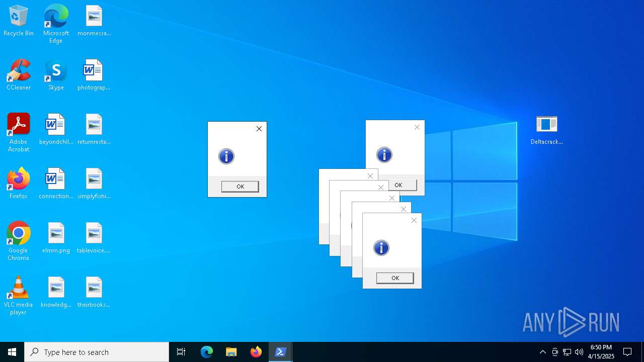This screenshot has height=362, width=644.
Task: Select the Deltacrack... desktop file
Action: tap(547, 130)
